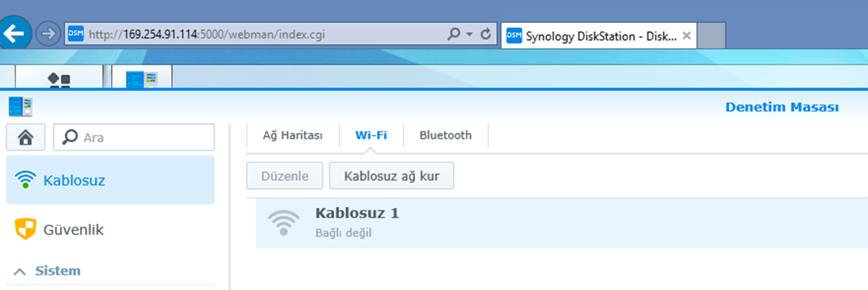Select the Kablosuz 1 network entry
This screenshot has width=868, height=290.
pos(562,223)
